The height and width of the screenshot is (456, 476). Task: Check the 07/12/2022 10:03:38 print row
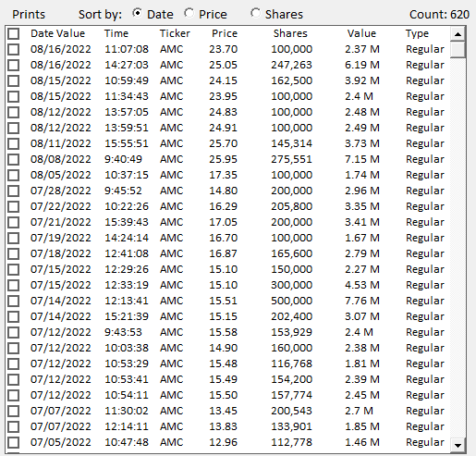point(14,348)
